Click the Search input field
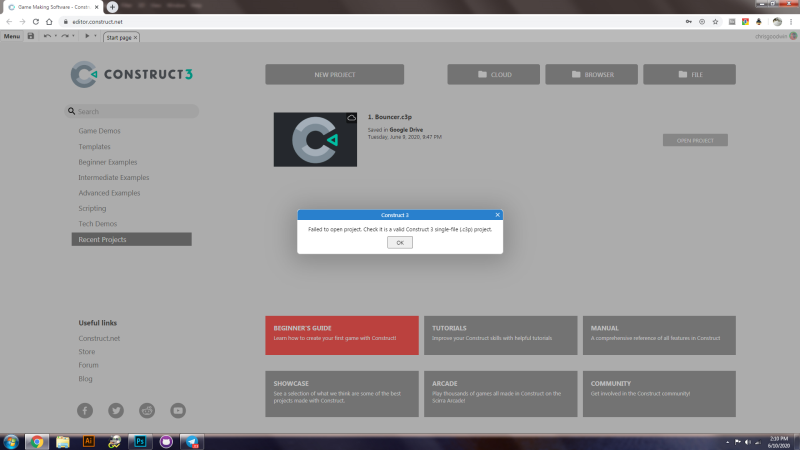This screenshot has width=800, height=450. [132, 111]
